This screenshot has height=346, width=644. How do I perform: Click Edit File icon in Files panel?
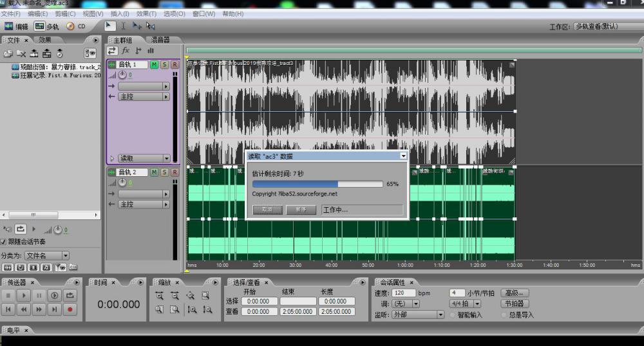coord(34,53)
